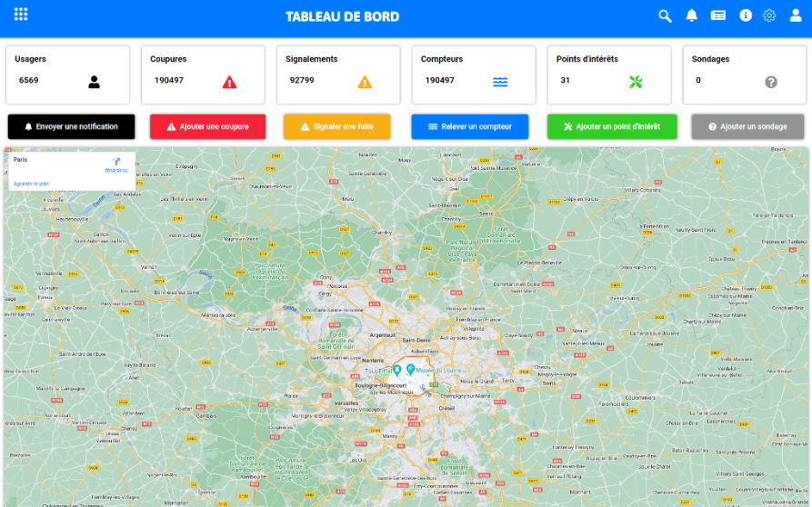Click Sondages count 0
This screenshot has height=507, width=812.
[698, 80]
